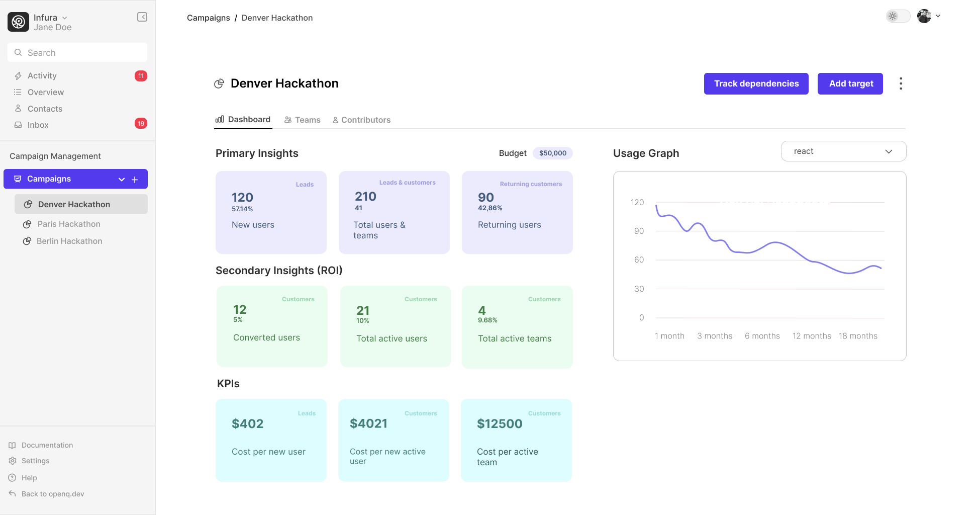Open the three-dot more options menu
Screen dimensions: 980x515
(x=901, y=83)
